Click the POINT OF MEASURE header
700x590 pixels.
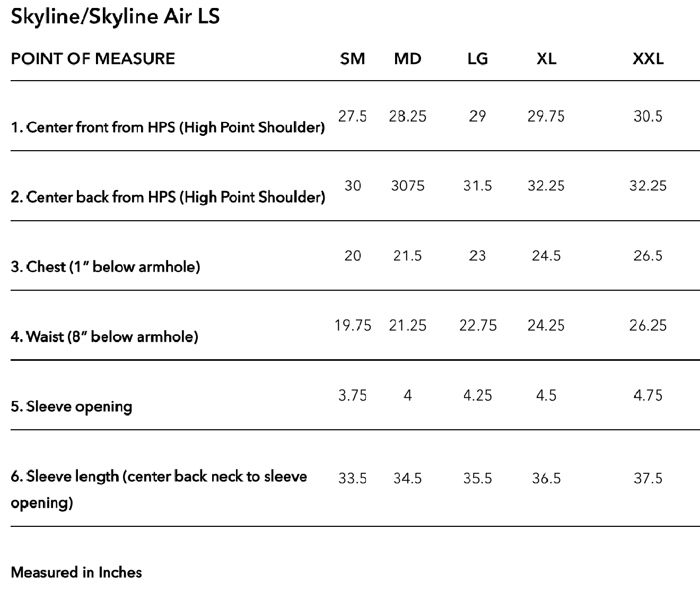pyautogui.click(x=93, y=58)
